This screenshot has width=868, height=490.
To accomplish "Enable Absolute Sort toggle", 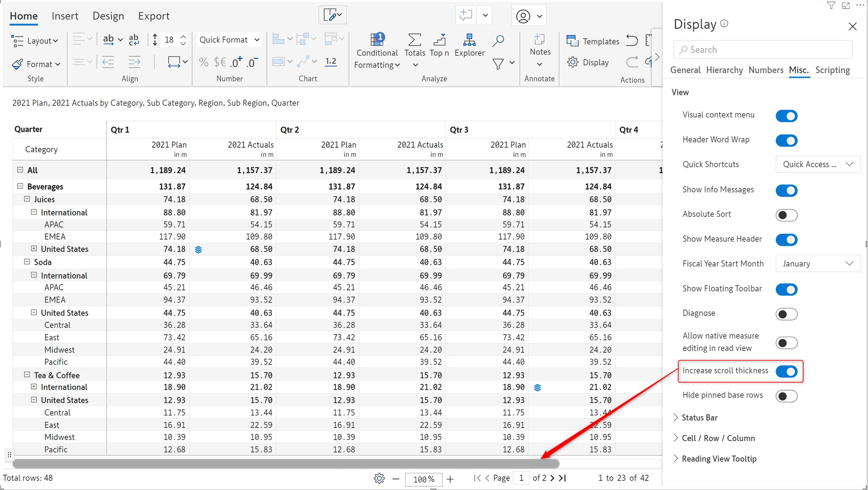I will click(x=786, y=215).
